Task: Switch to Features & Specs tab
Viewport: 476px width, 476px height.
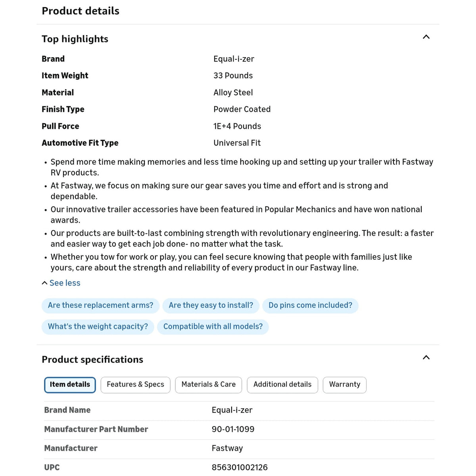Action: pos(135,385)
